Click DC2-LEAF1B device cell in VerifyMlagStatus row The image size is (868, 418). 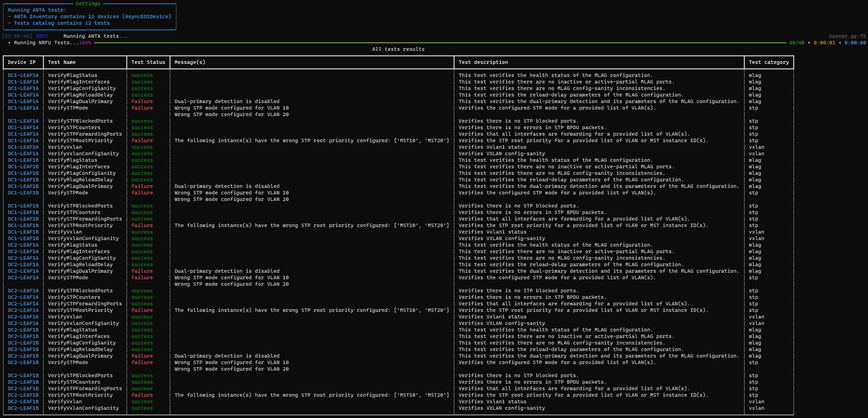(x=23, y=330)
